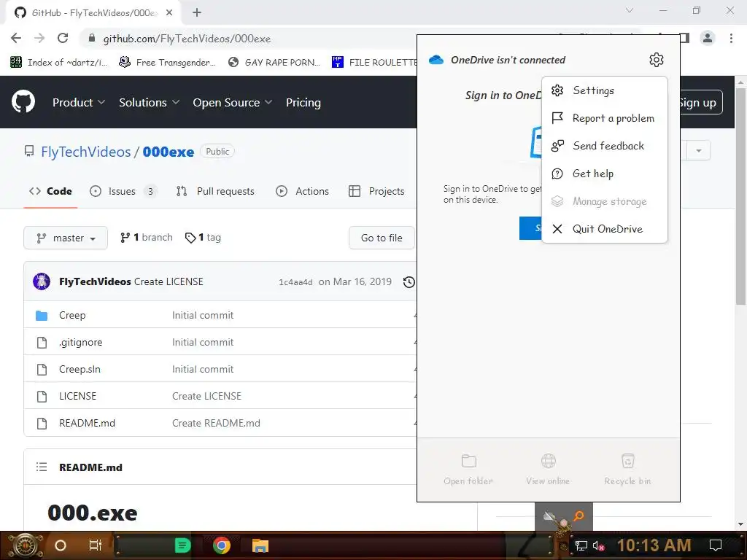Choose Report a problem

[x=605, y=118]
